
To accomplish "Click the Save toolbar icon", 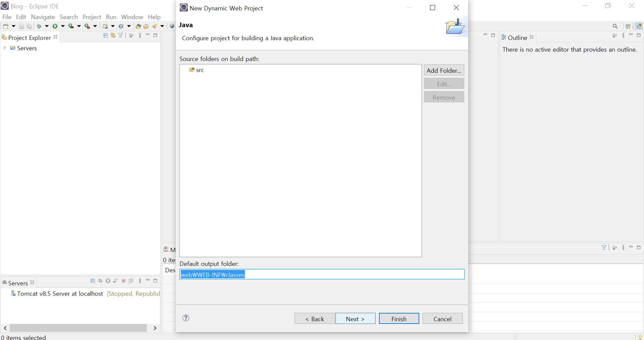I will click(21, 26).
